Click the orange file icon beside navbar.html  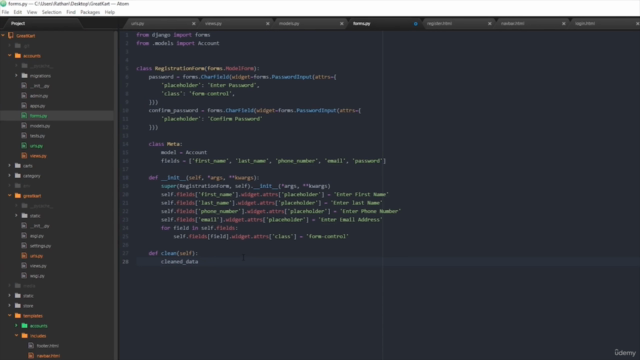coord(31,356)
